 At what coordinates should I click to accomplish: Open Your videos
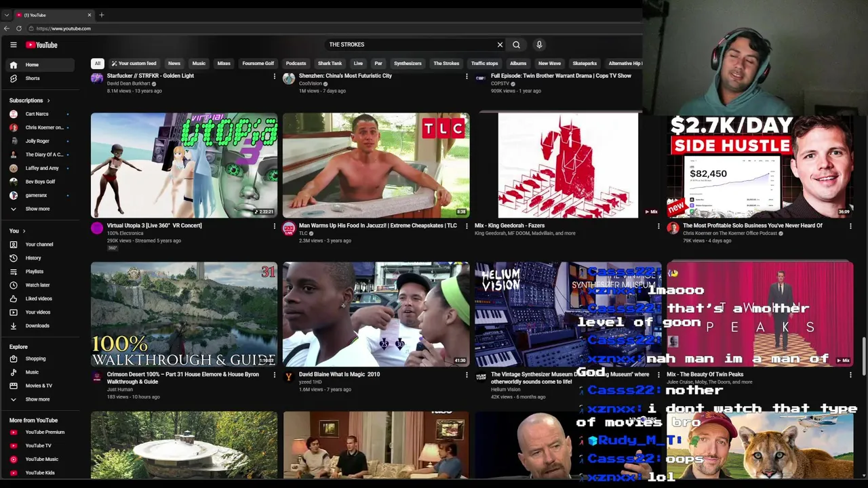click(41, 312)
